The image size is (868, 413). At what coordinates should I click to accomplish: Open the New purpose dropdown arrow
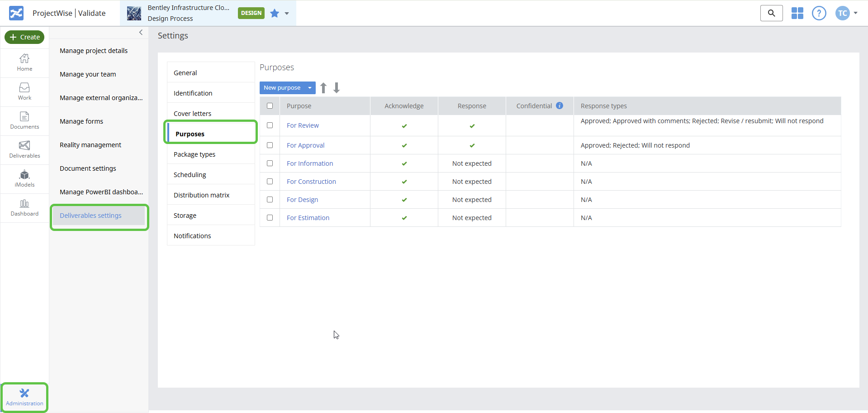pos(310,87)
